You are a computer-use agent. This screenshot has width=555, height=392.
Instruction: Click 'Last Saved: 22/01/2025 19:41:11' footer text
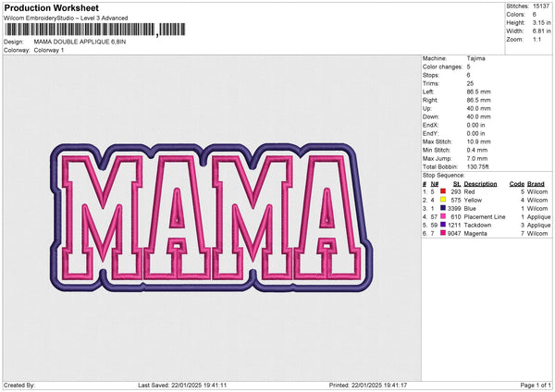[x=182, y=385]
